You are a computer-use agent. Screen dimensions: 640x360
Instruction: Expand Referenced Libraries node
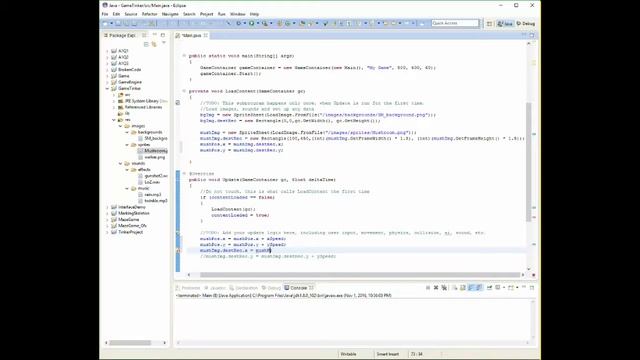114,107
